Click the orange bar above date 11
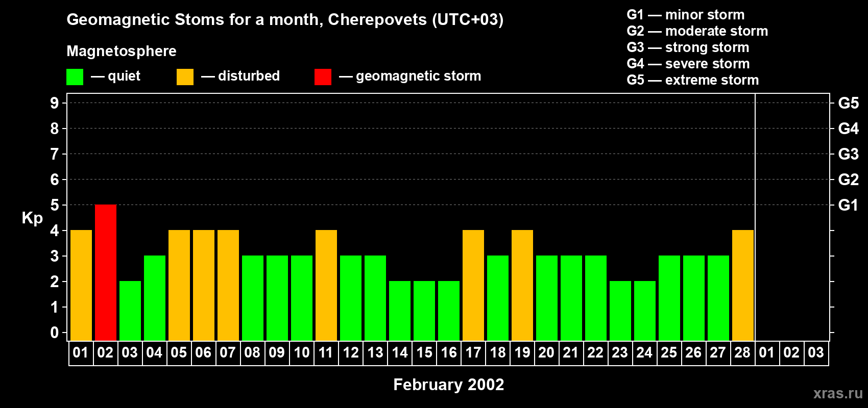The image size is (868, 408). click(326, 285)
